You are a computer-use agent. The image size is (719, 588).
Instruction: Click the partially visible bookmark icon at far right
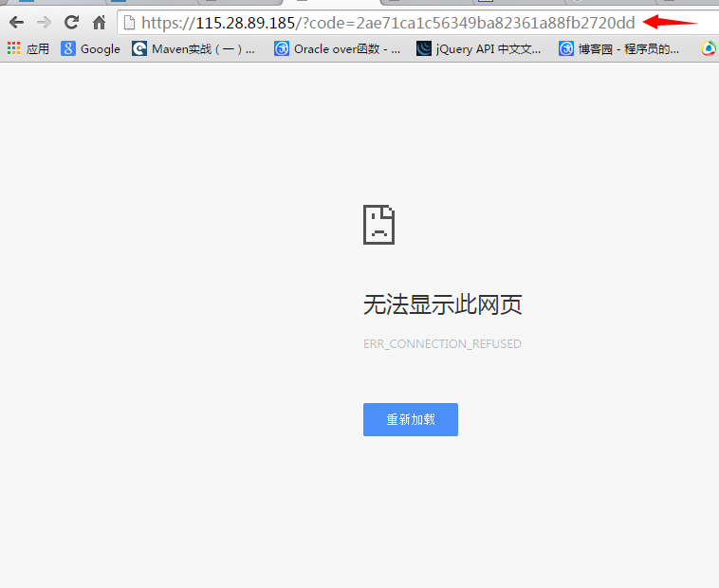[x=709, y=49]
